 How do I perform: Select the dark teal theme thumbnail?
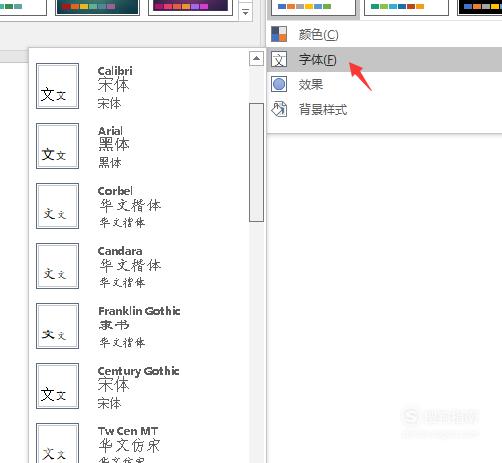pyautogui.click(x=97, y=7)
